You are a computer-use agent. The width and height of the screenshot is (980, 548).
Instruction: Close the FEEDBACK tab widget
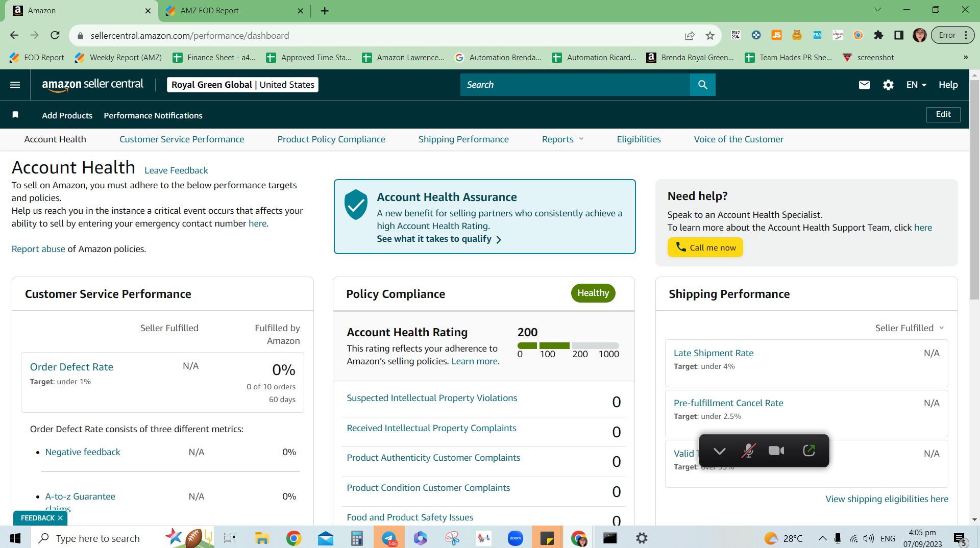click(60, 518)
